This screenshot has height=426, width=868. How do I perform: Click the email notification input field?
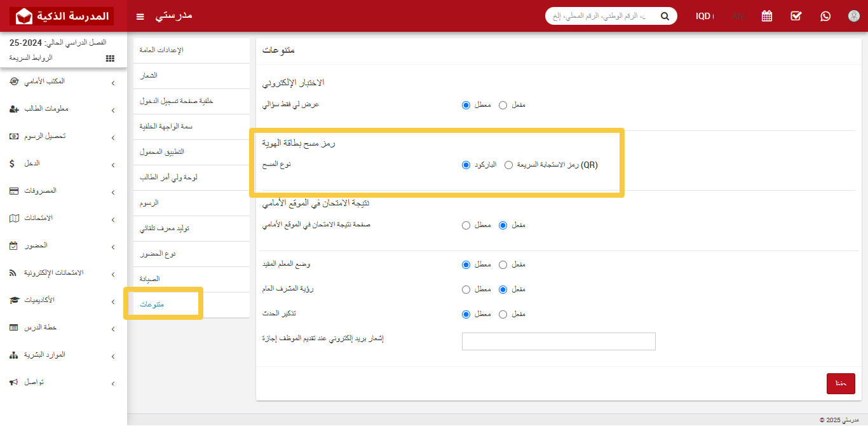[x=558, y=341]
